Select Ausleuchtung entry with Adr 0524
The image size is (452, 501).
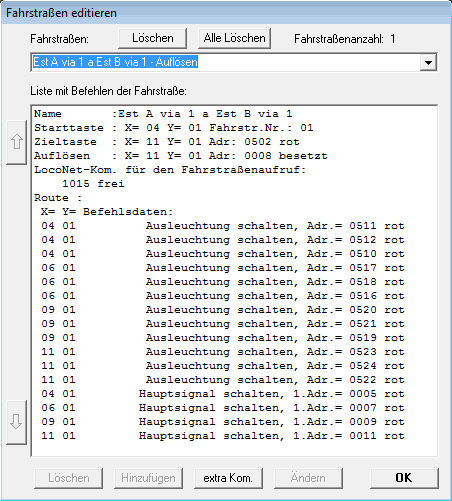coord(223,366)
